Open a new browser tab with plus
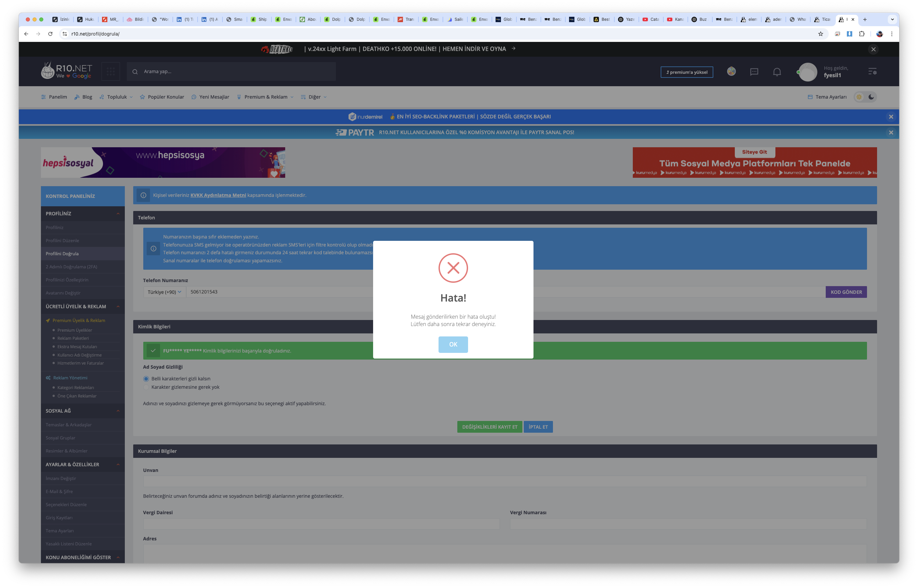918x588 pixels. click(865, 19)
